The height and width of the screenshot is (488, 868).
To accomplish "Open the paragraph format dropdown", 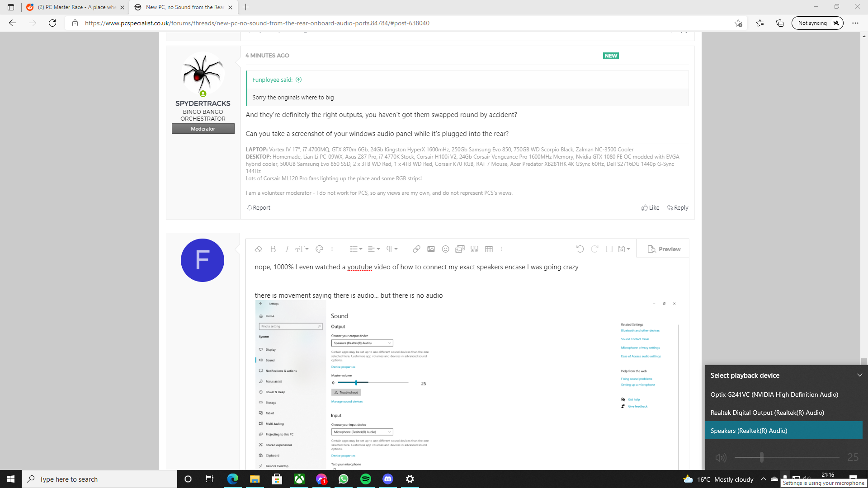I will click(392, 249).
